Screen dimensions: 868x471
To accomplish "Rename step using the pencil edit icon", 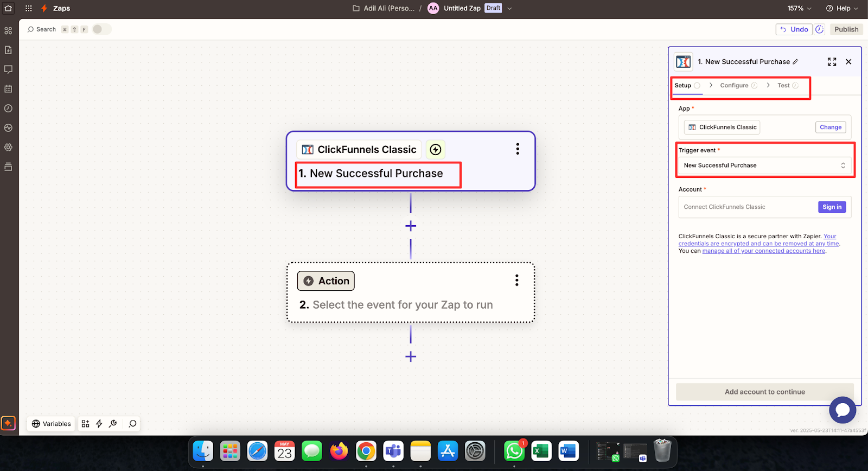I will (x=795, y=62).
